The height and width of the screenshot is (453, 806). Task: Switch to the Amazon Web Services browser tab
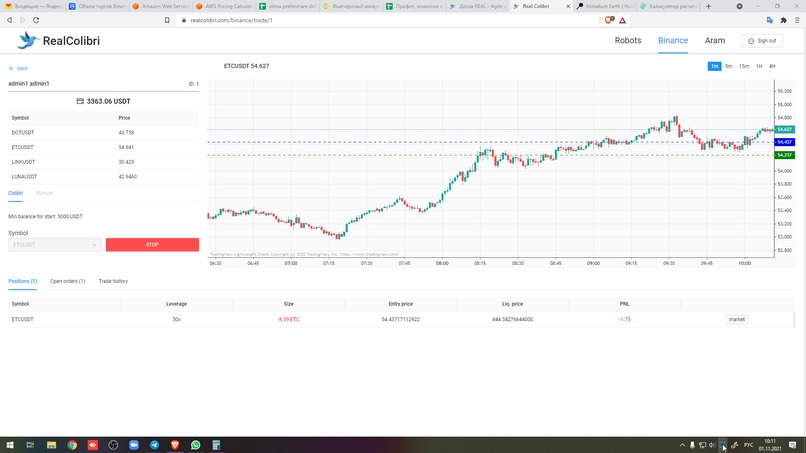pyautogui.click(x=161, y=6)
